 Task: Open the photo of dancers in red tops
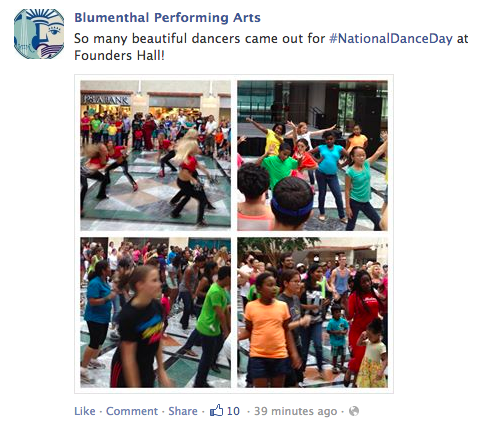[155, 155]
